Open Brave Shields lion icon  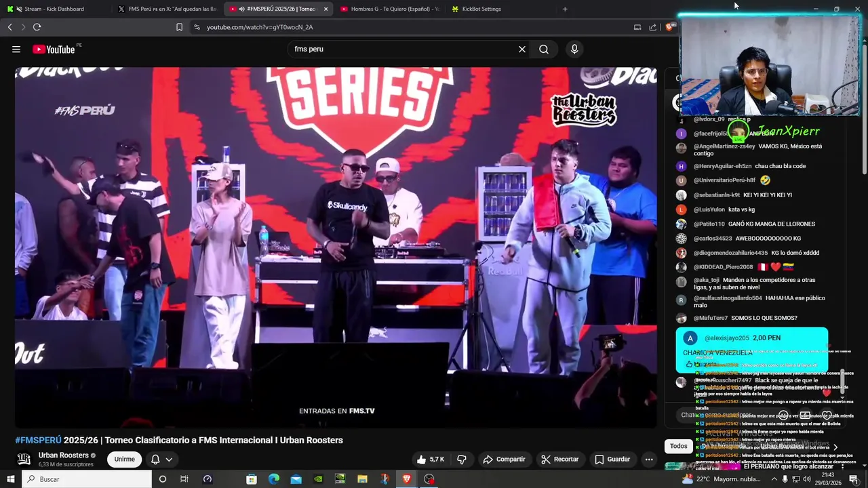669,27
